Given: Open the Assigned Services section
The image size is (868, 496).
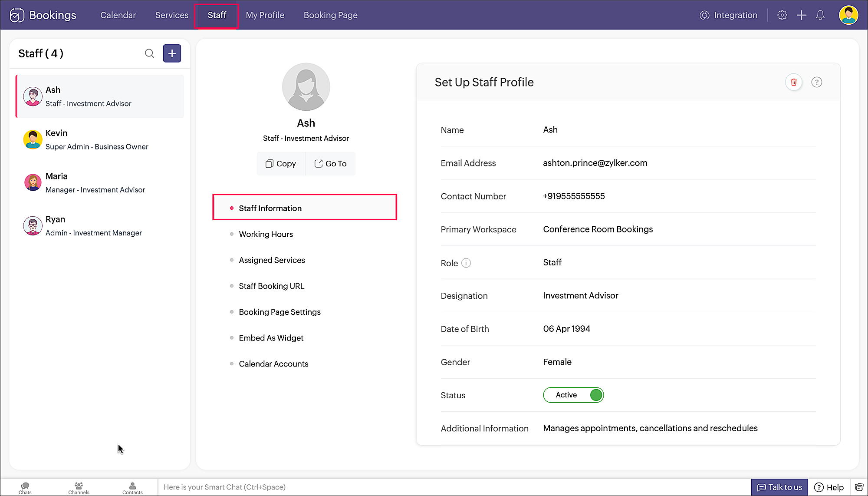Looking at the screenshot, I should 272,260.
